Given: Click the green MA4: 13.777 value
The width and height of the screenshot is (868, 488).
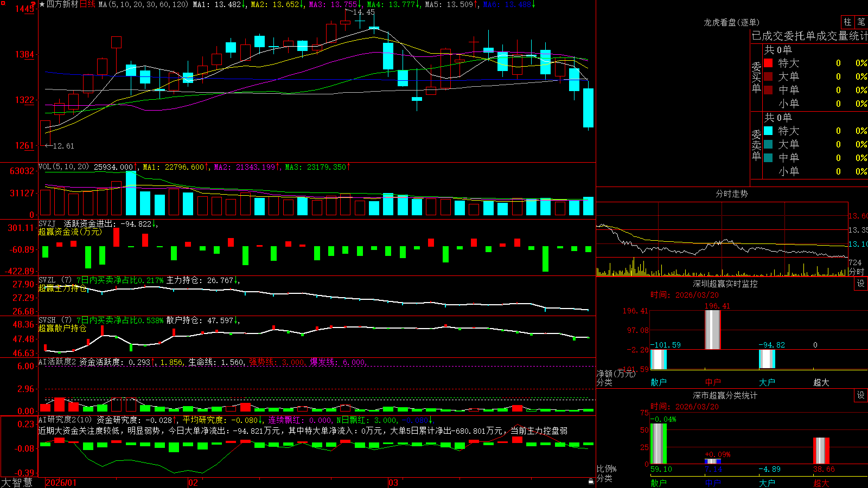Looking at the screenshot, I should coord(393,4).
